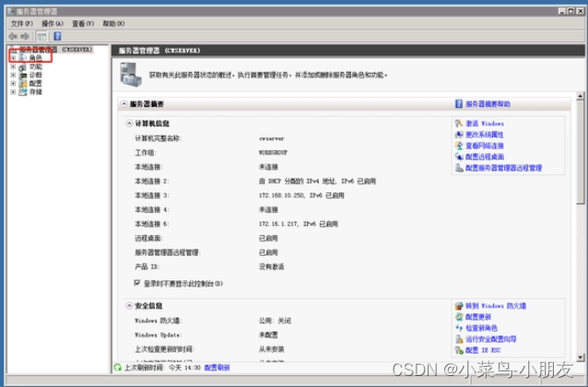Click the 配置更新 link

coord(478,317)
